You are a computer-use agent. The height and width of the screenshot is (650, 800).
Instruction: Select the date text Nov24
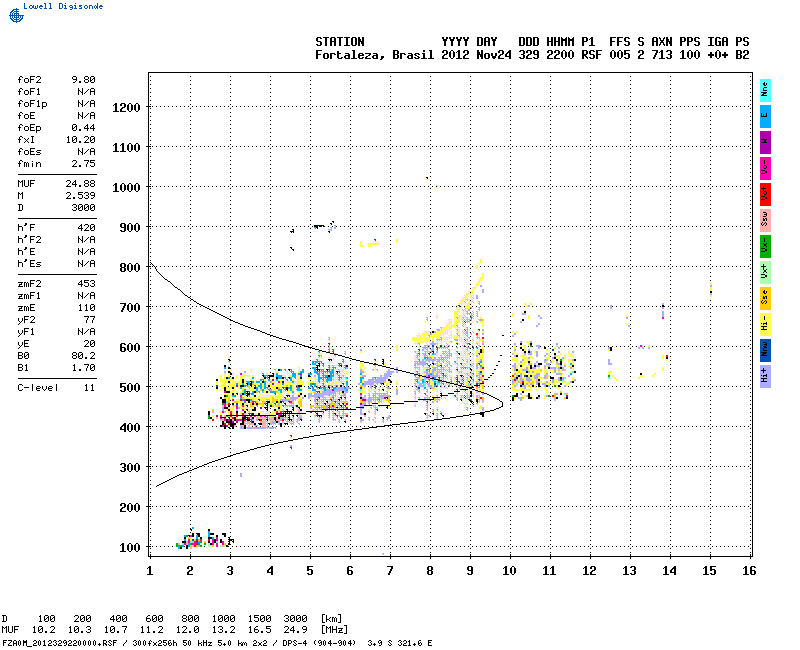click(x=493, y=55)
